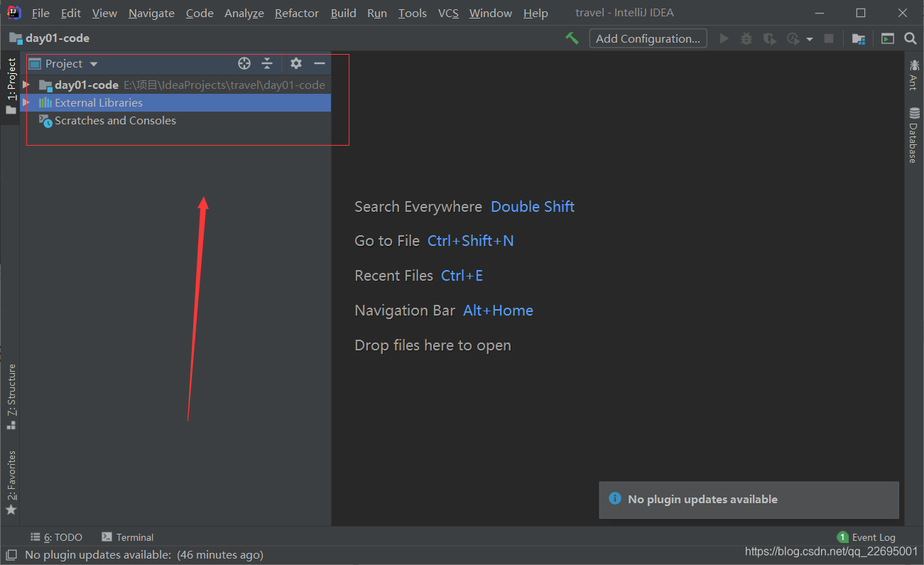Click day01-code in navigation bar
This screenshot has height=565, width=924.
pyautogui.click(x=50, y=38)
